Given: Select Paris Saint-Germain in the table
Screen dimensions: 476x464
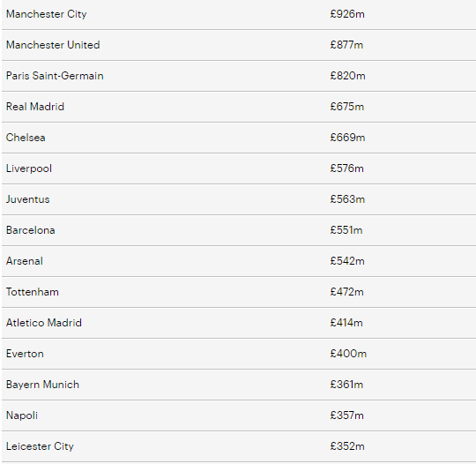Looking at the screenshot, I should 55,76.
